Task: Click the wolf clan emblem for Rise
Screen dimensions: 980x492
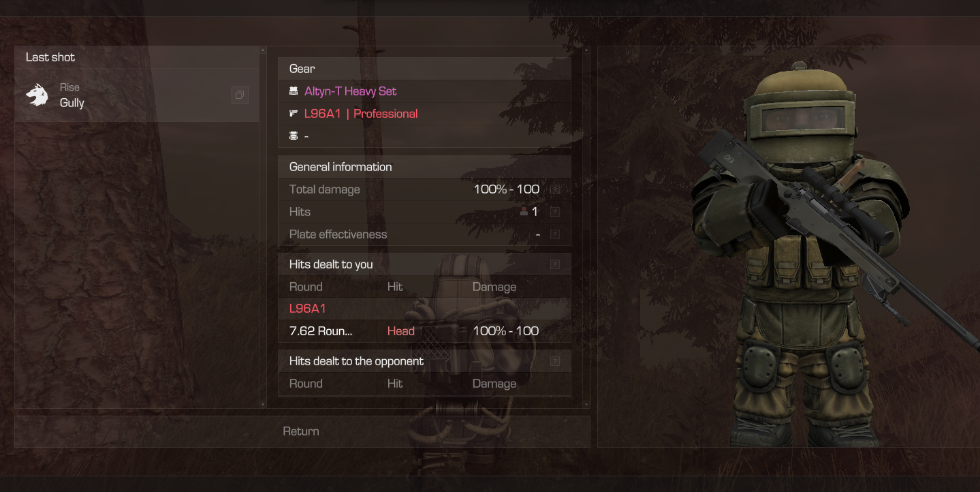Action: pyautogui.click(x=37, y=95)
